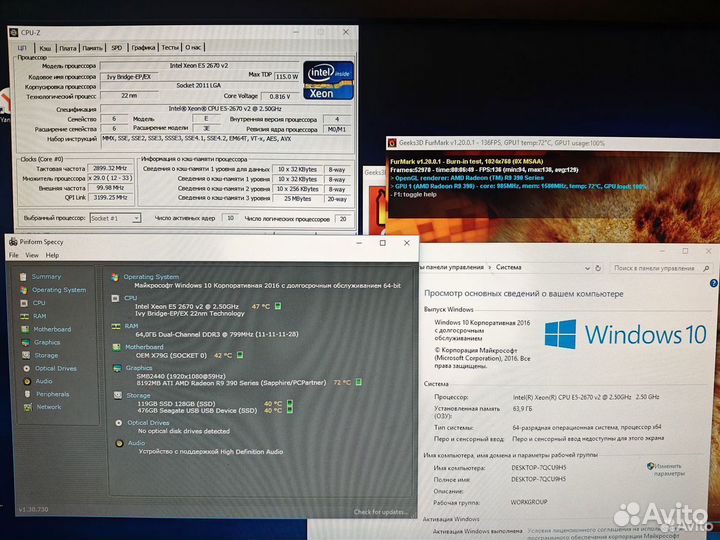
Task: Maximize the Speccy window
Action: pyautogui.click(x=382, y=243)
